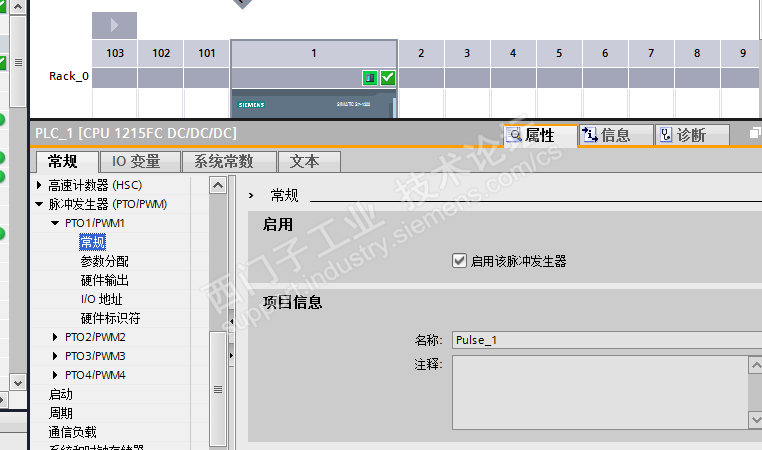Switch to the 属性 inspector tab

click(540, 135)
